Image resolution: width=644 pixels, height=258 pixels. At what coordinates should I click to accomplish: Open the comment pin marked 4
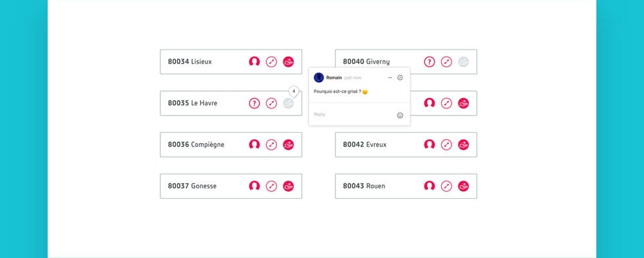click(x=294, y=92)
